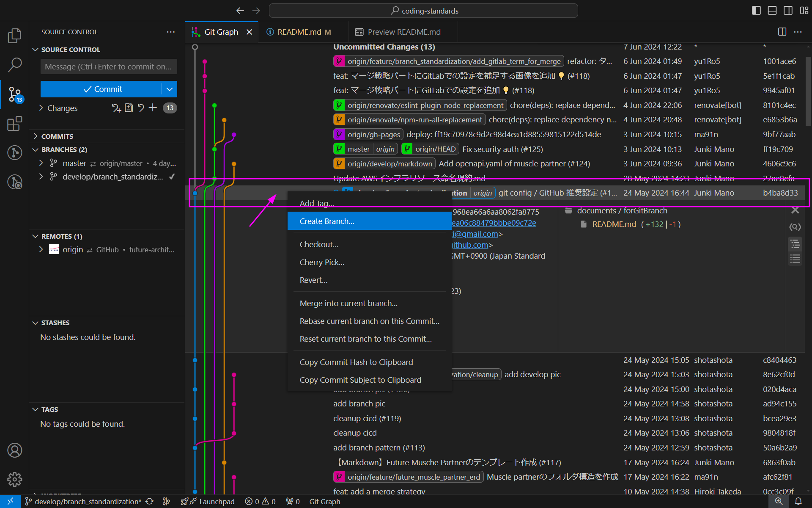Open the Manage gear icon
This screenshot has width=812, height=508.
14,480
